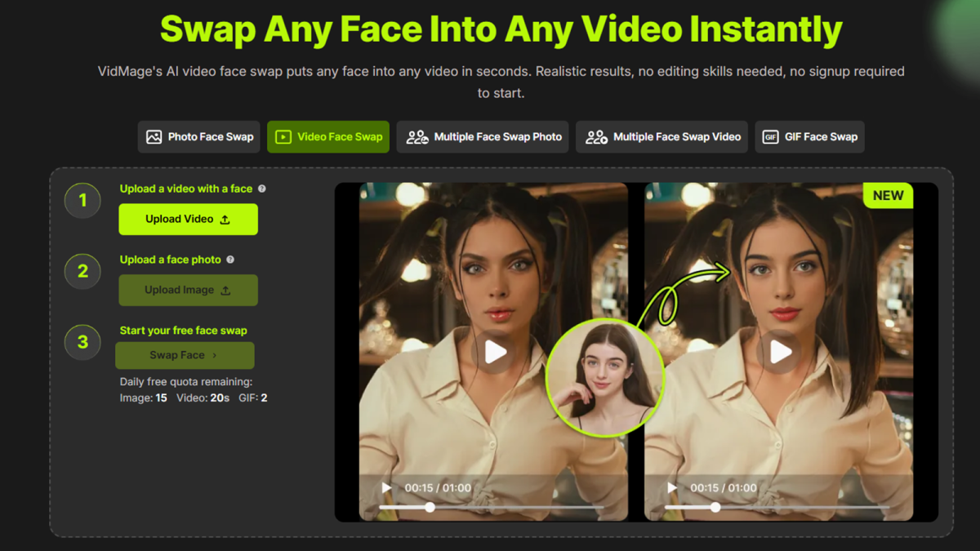
Task: Click the video icon in Video Face Swap tab
Action: click(x=283, y=137)
